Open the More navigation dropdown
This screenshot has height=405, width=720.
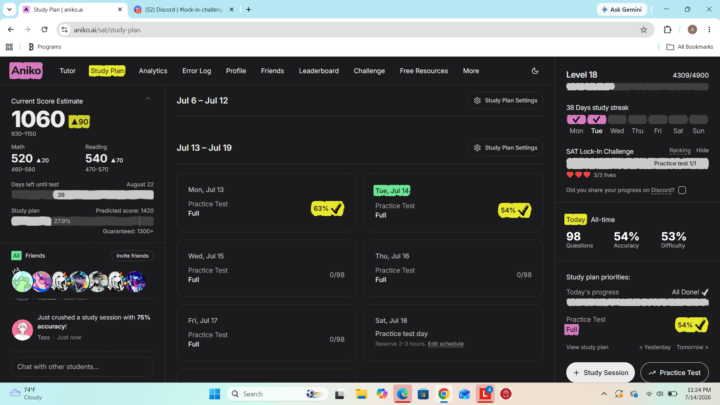(471, 71)
